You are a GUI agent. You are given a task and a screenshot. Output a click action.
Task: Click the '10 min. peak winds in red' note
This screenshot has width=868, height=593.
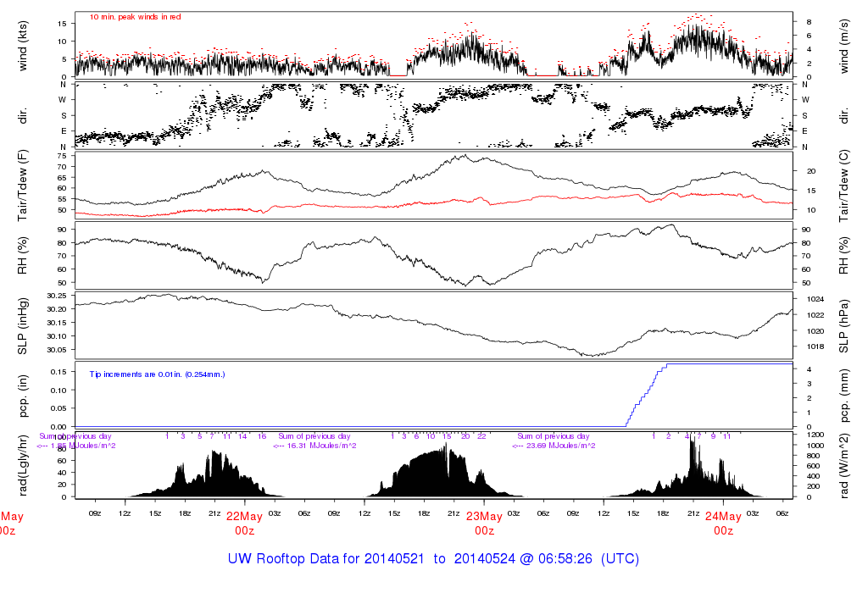click(x=135, y=17)
